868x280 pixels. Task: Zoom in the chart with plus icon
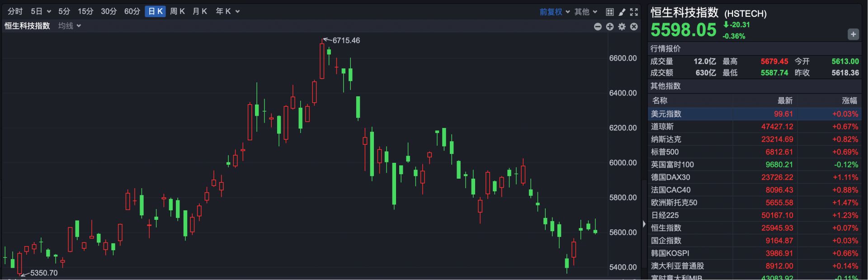(x=610, y=27)
